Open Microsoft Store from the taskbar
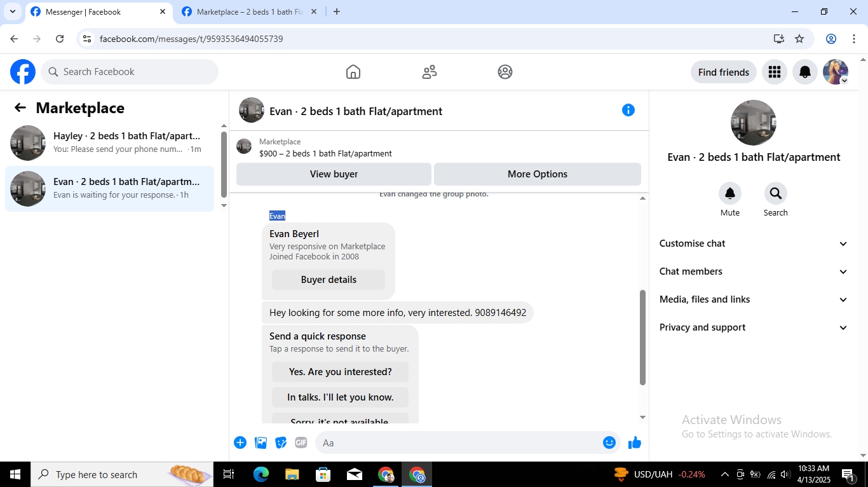Screen dimensions: 868x487 click(323, 474)
